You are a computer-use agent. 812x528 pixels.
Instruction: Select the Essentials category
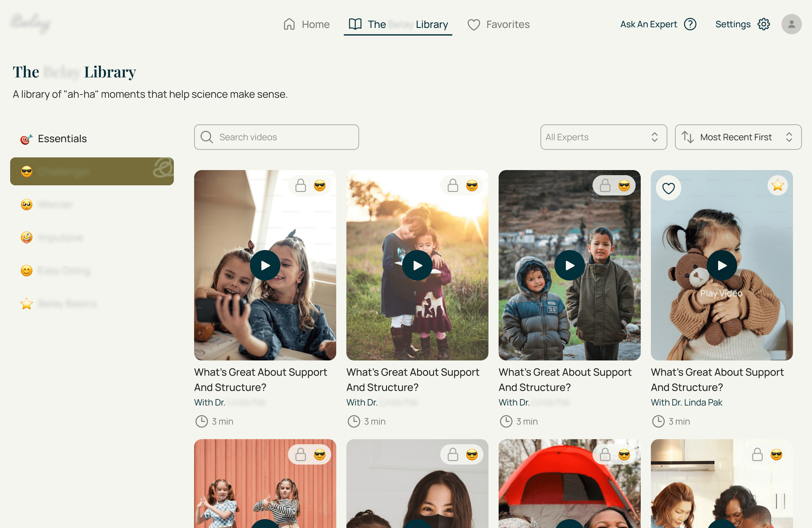tap(62, 139)
